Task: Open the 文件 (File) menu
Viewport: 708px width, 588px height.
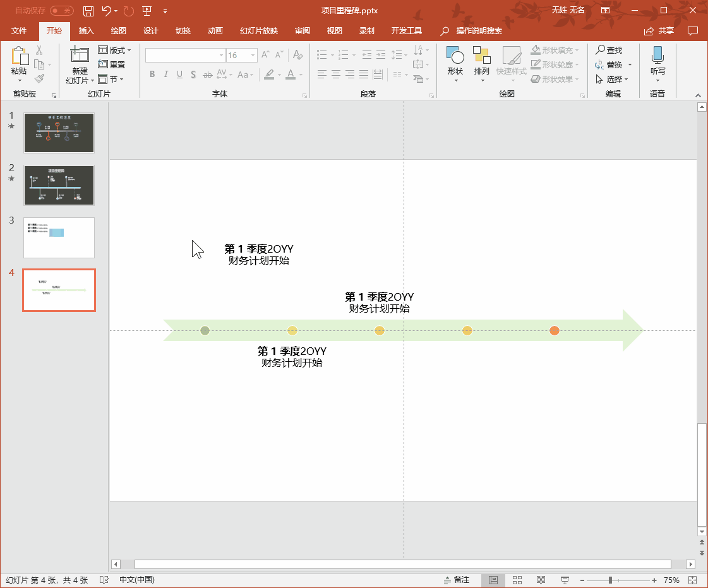Action: (x=19, y=30)
